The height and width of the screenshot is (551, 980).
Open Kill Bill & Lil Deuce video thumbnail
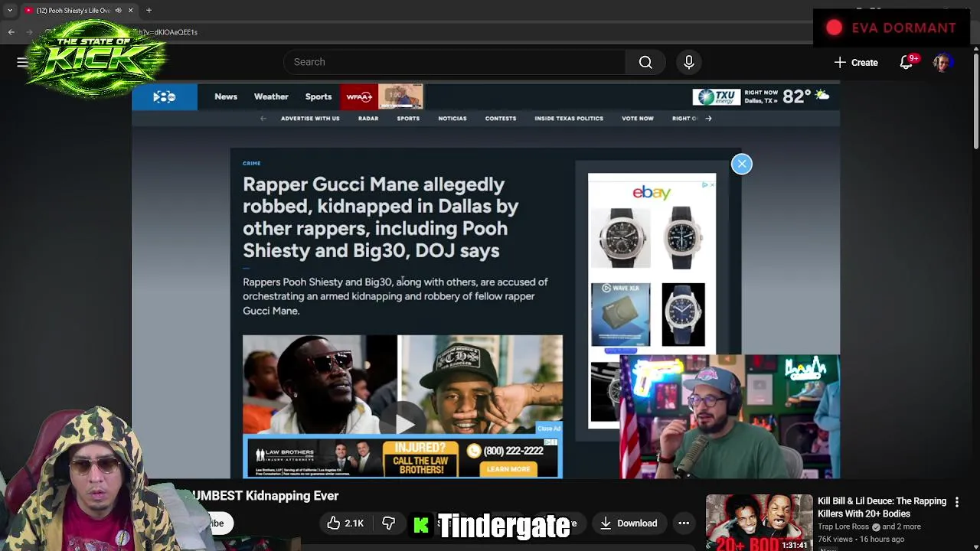coord(759,523)
